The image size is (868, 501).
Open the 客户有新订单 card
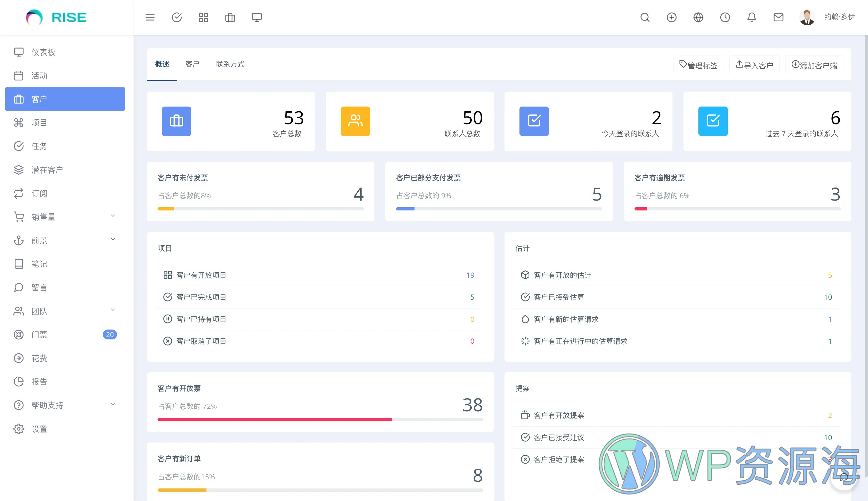coord(320,472)
